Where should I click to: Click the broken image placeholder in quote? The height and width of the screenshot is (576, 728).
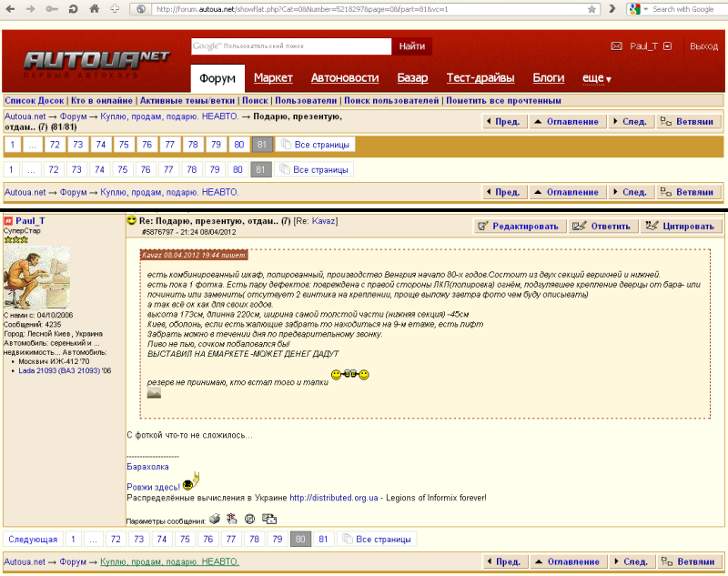[x=154, y=393]
